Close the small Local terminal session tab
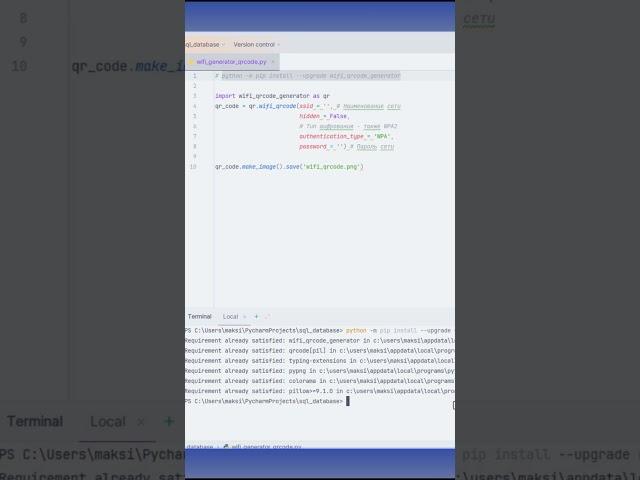Viewport: 640px width, 480px height. click(x=245, y=316)
